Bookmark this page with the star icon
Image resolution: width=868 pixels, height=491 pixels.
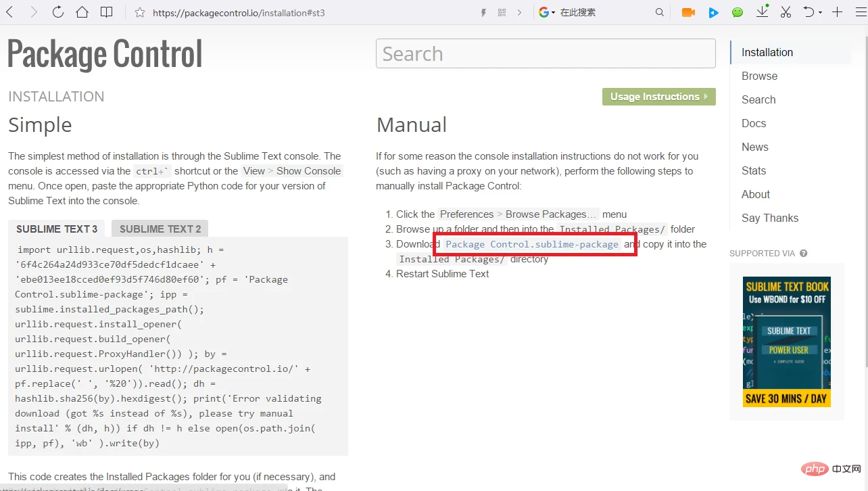click(x=140, y=13)
